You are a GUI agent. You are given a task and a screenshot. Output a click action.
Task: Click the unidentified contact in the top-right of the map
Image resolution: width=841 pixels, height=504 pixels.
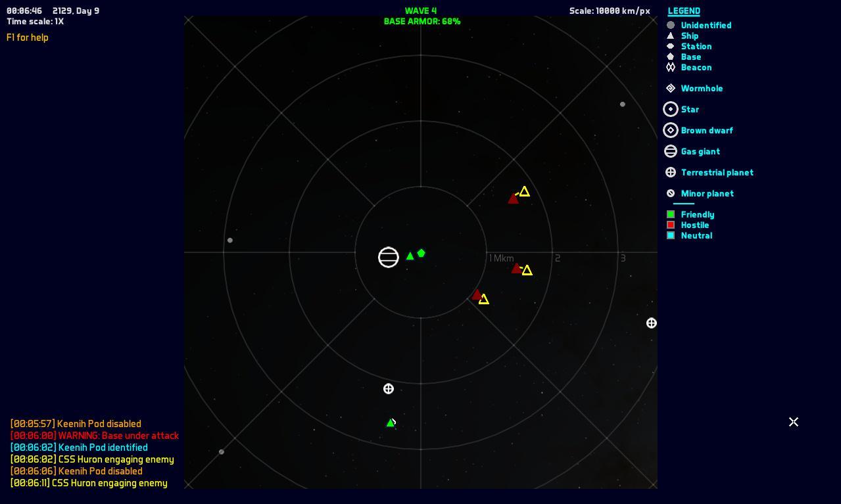622,104
